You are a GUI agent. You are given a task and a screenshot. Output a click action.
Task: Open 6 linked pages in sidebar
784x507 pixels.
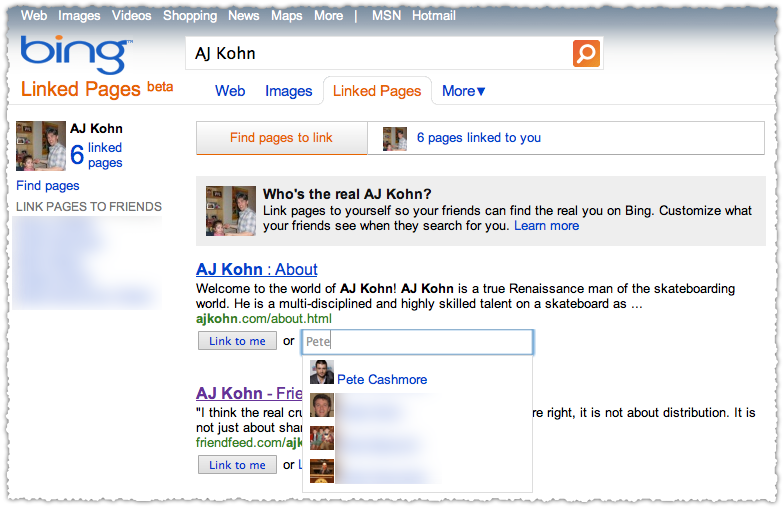coord(96,155)
